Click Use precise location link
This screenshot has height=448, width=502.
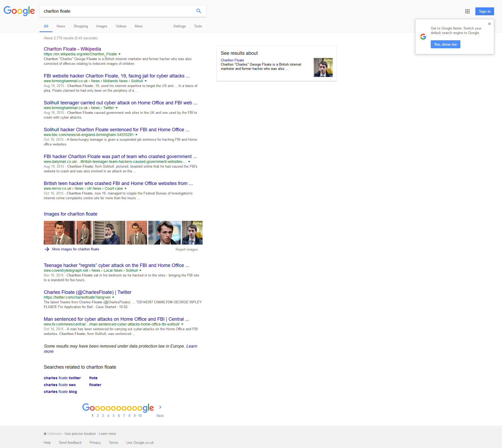[80, 434]
